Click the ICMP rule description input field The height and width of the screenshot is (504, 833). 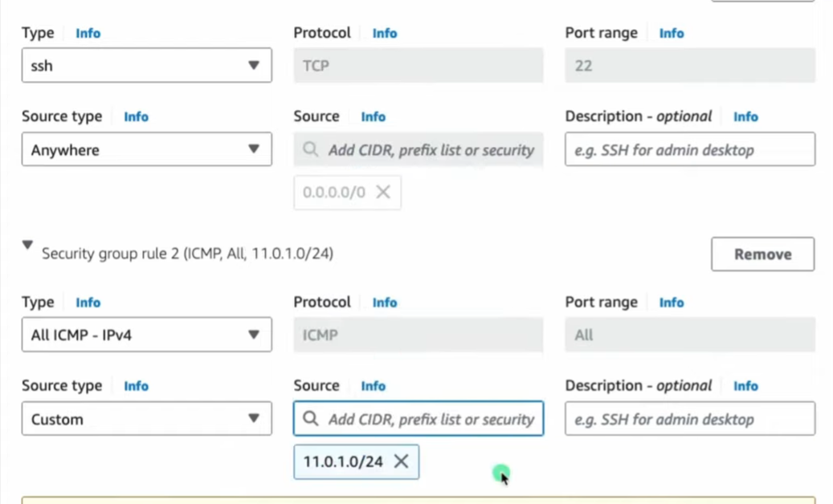pyautogui.click(x=688, y=419)
